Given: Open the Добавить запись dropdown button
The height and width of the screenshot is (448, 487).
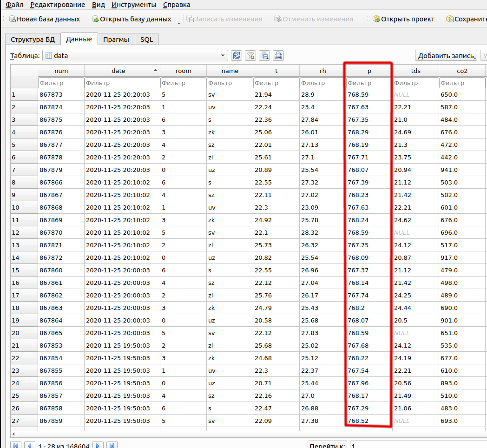Looking at the screenshot, I should coord(446,56).
